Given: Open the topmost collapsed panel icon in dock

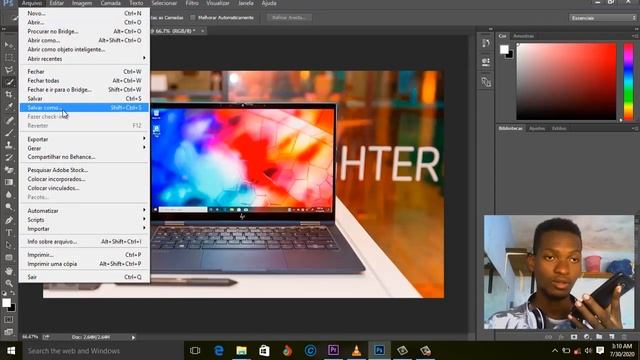Looking at the screenshot, I should 486,43.
